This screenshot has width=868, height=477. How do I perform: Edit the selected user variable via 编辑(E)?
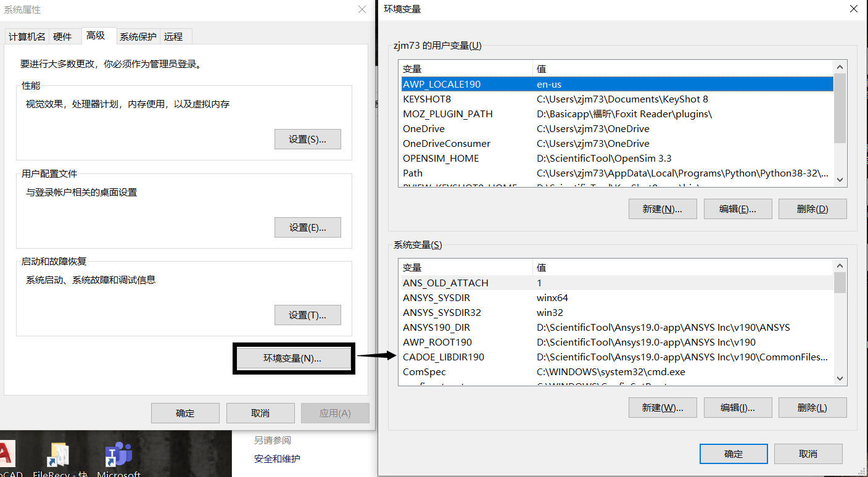[737, 209]
